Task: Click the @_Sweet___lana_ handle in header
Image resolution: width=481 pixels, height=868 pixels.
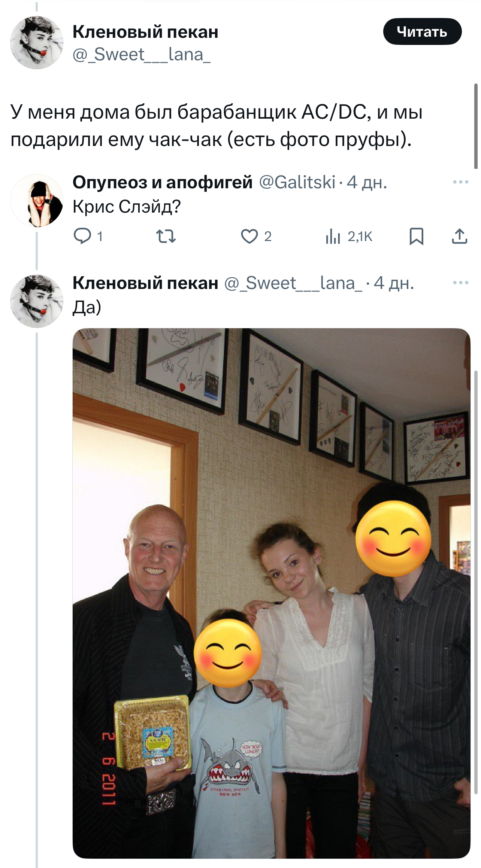Action: click(x=141, y=55)
